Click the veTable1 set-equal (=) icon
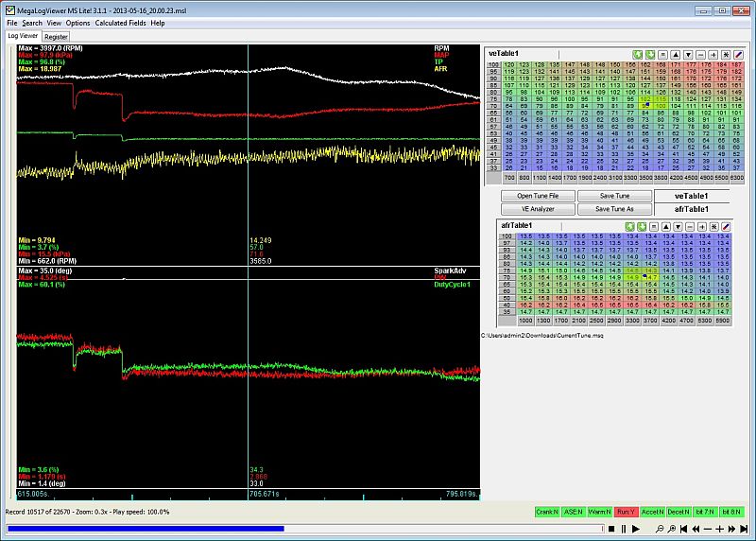This screenshot has width=756, height=541. click(662, 55)
